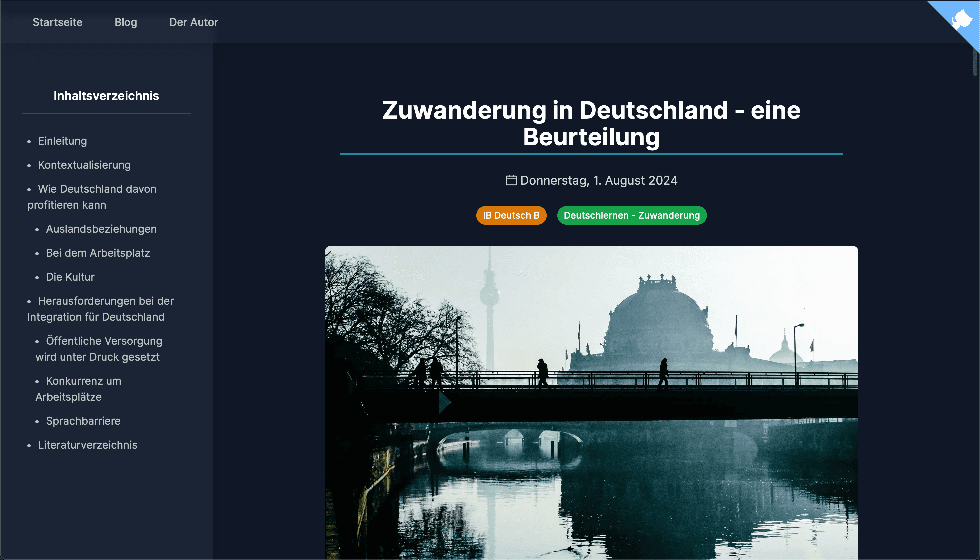Go to Öffentliche Versorgung wird unter Druck
The width and height of the screenshot is (980, 560).
pyautogui.click(x=104, y=341)
